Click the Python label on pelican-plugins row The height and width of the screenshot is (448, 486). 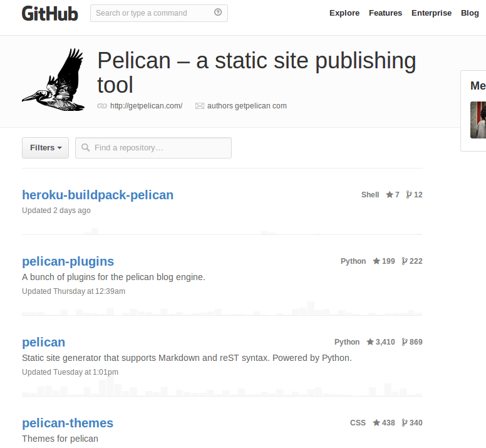point(353,261)
